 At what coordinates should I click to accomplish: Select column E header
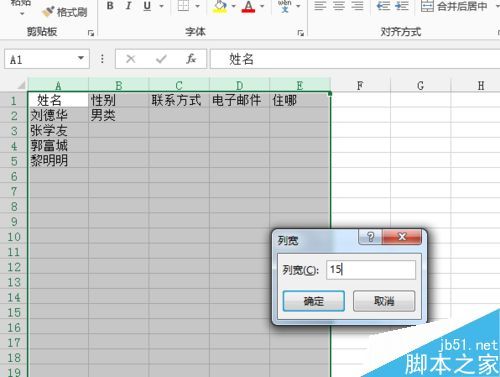tap(300, 85)
